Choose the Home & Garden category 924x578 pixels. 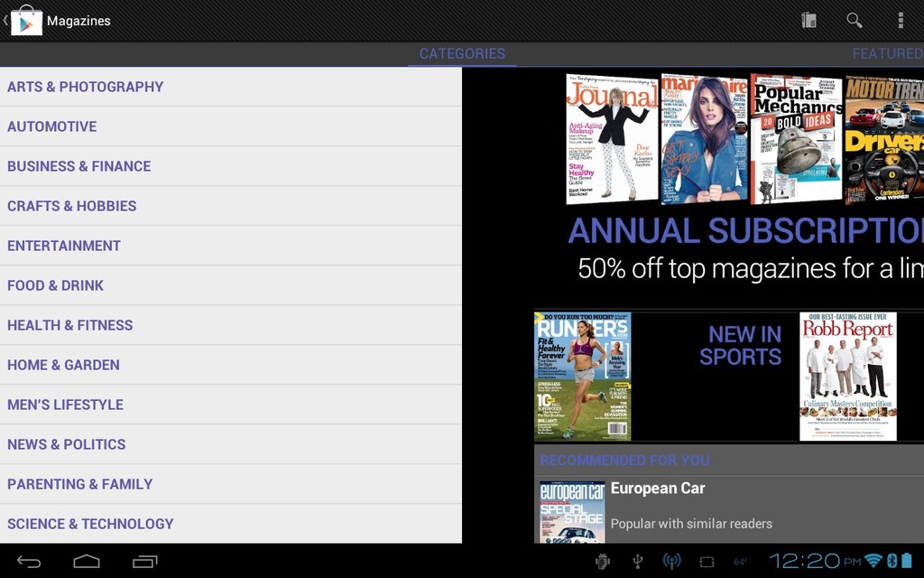point(230,365)
